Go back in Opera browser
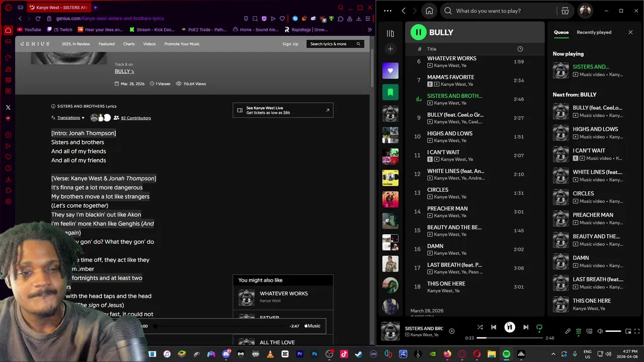This screenshot has height=362, width=644. click(20, 19)
